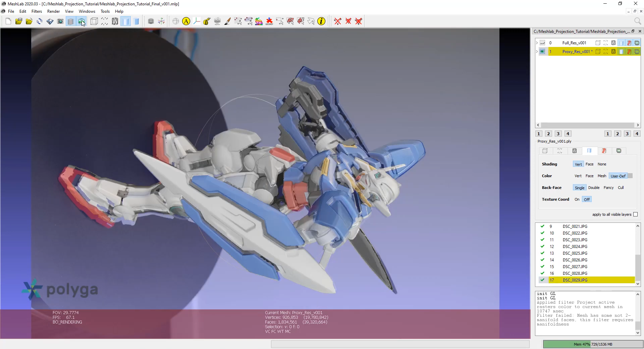Click the memory usage bar
644x349 pixels.
(593, 344)
